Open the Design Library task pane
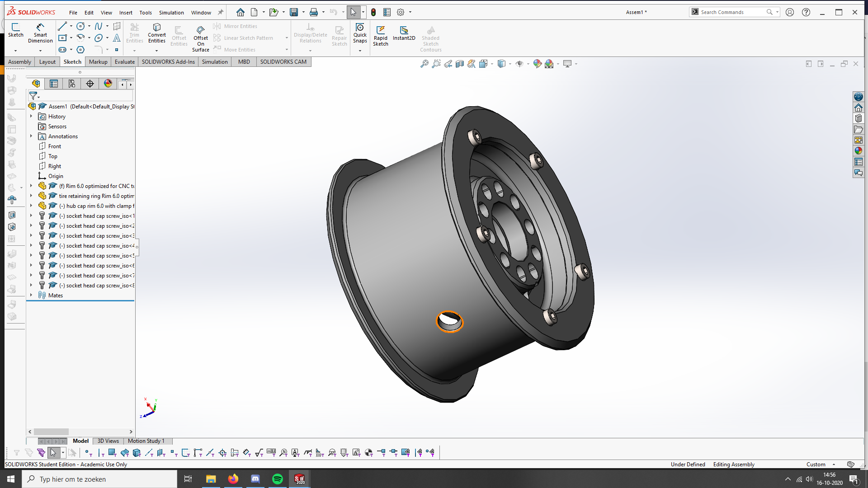The image size is (868, 488). [858, 118]
